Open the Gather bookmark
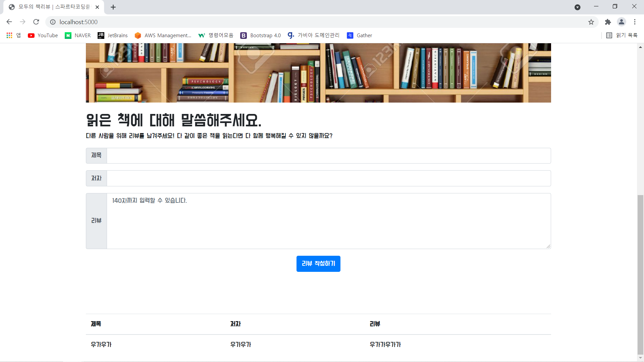The image size is (644, 362). point(360,35)
